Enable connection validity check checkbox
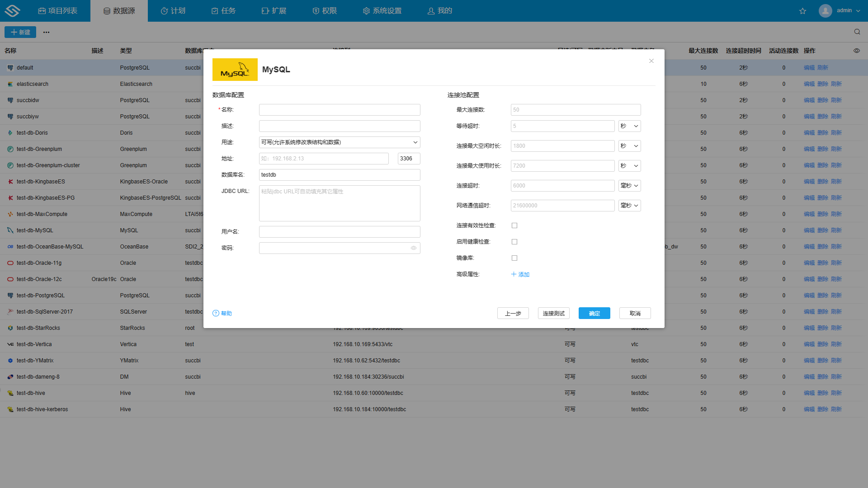 pyautogui.click(x=514, y=225)
